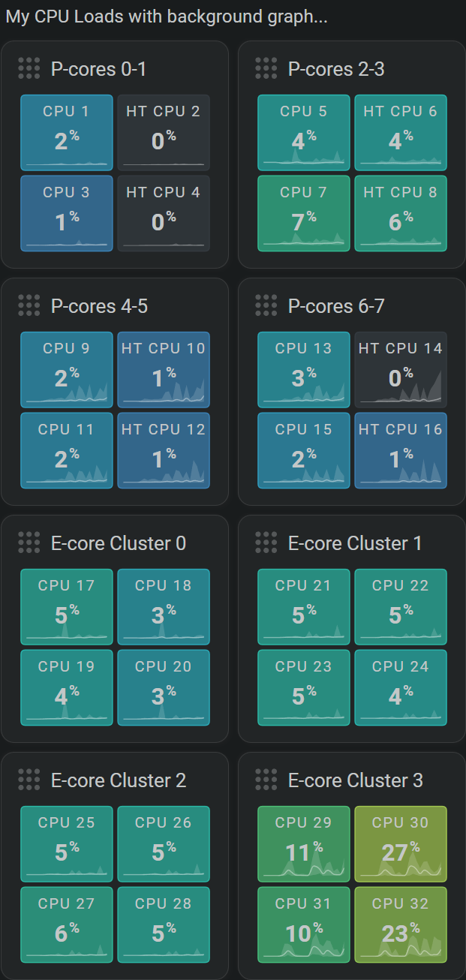Click the CPU 23 load tile
Image resolution: width=466 pixels, height=980 pixels.
tap(304, 687)
